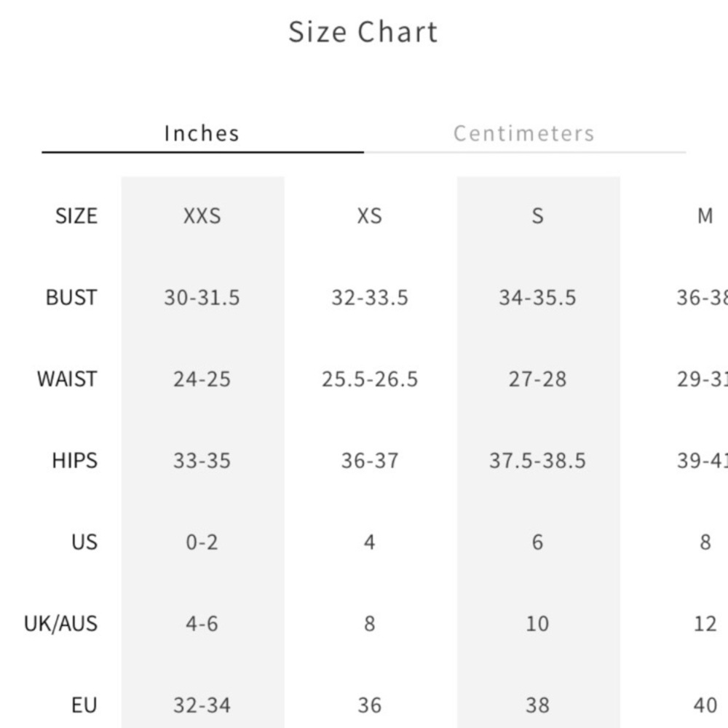728x728 pixels.
Task: Click the WAIST row label
Action: (66, 379)
